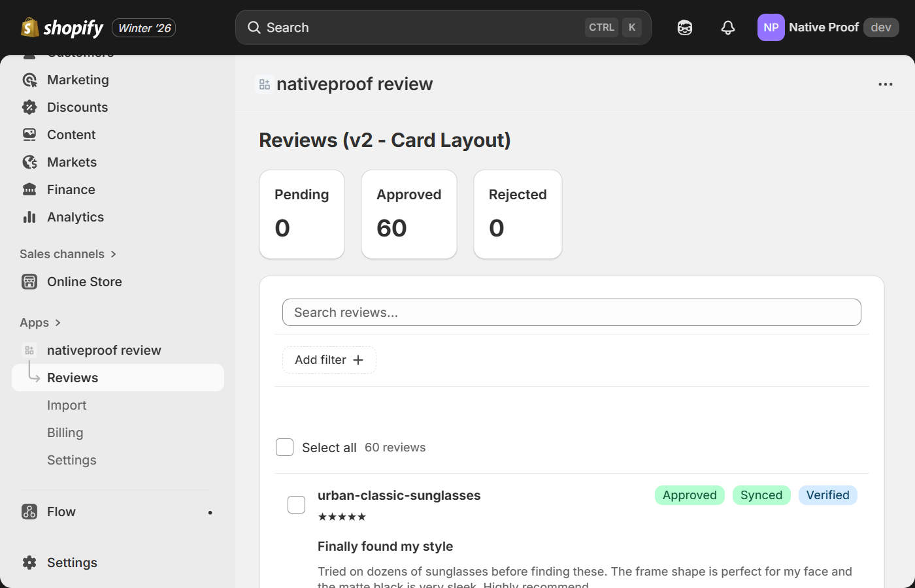Open the Billing page
The height and width of the screenshot is (588, 915).
pyautogui.click(x=65, y=433)
